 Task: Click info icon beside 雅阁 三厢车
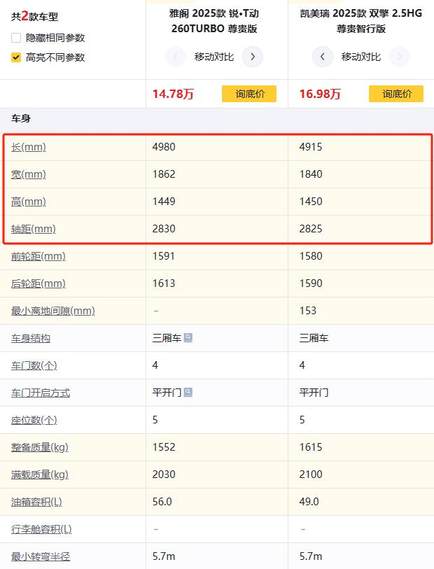click(x=188, y=338)
